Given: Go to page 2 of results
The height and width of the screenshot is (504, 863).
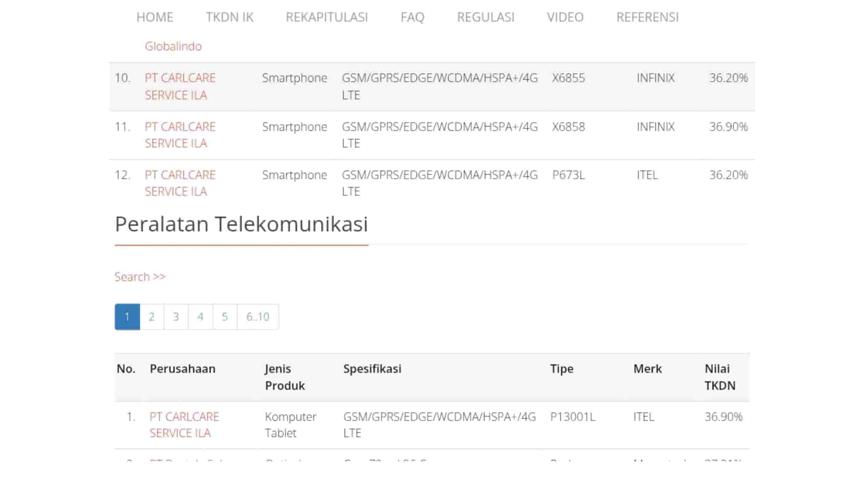Looking at the screenshot, I should pos(151,317).
